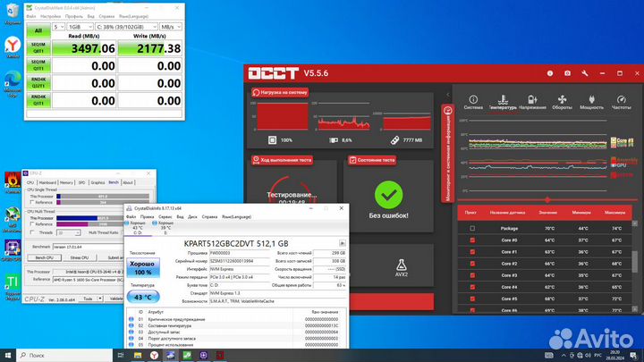Check Single Thread Reference checkbox in CPU-Z

tap(32, 202)
